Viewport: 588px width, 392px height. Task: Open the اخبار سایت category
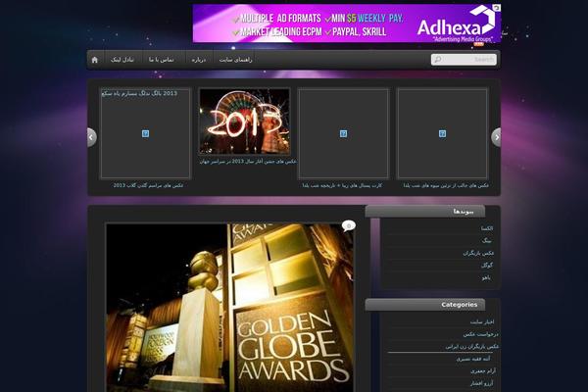[482, 321]
